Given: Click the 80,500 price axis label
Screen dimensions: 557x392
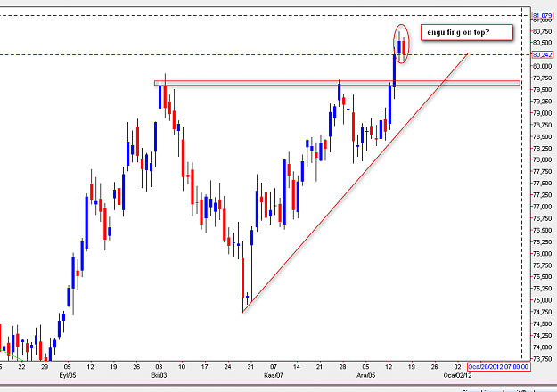Looking at the screenshot, I should (542, 43).
